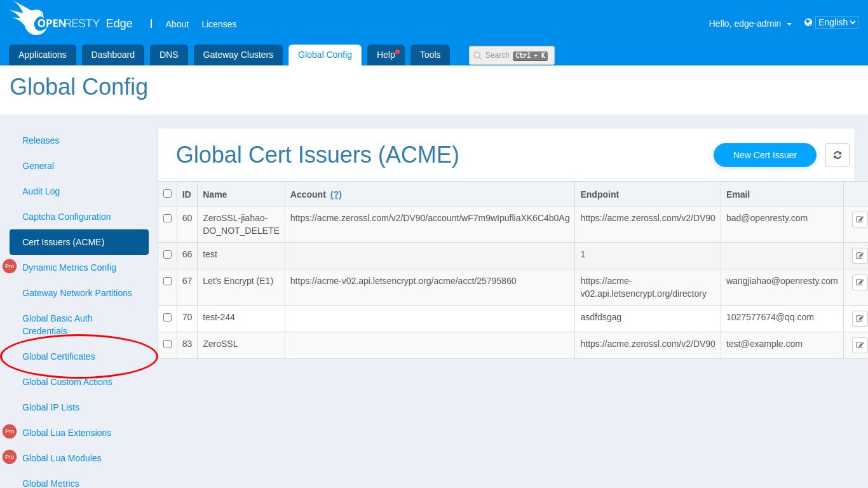Open Dynamic Metrics Config

pos(69,268)
